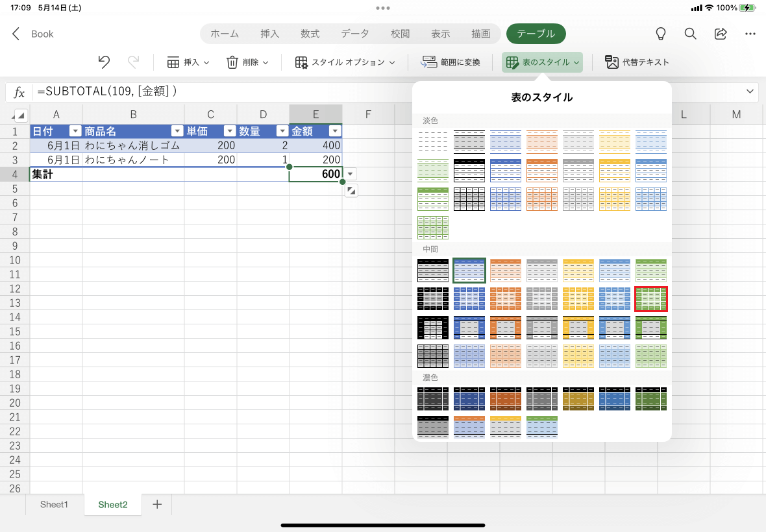Pick the black medium style in first 中間 row
The height and width of the screenshot is (532, 766).
tap(433, 271)
